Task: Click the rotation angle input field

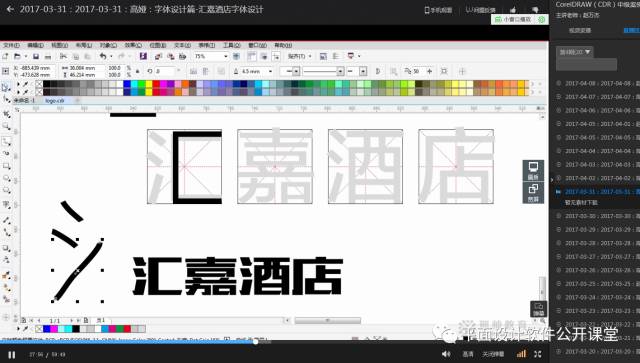Action: click(165, 71)
